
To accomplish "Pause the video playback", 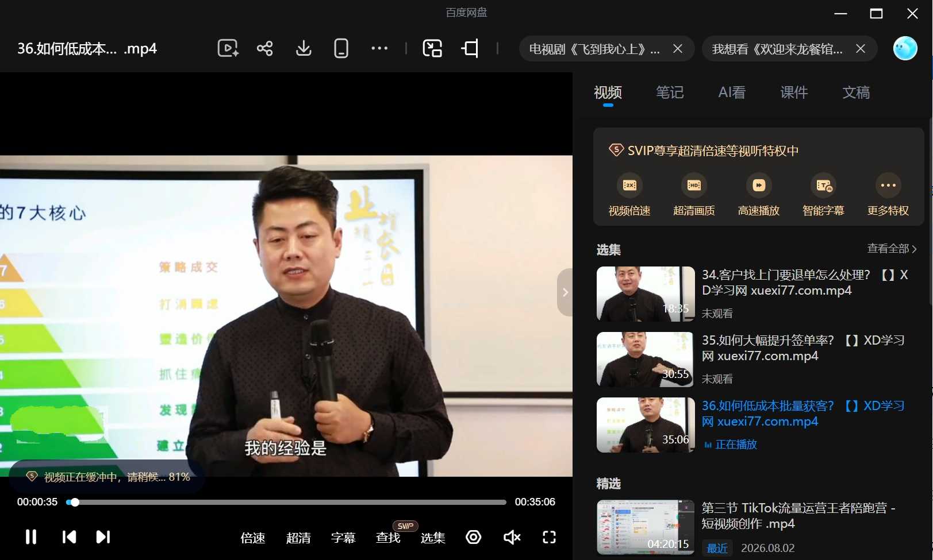I will (x=31, y=537).
